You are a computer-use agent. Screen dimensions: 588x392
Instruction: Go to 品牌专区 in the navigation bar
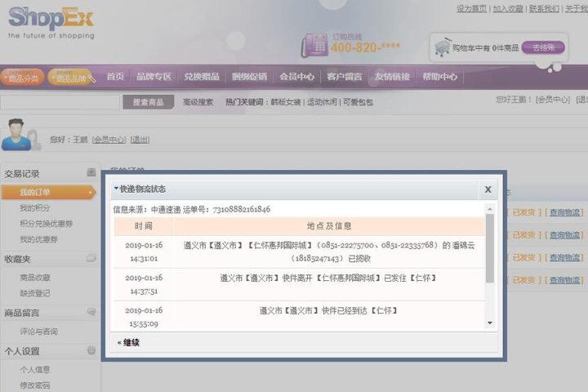pos(154,77)
